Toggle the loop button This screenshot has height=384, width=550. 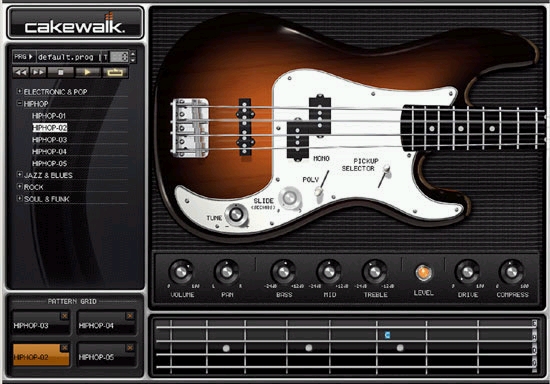tap(115, 73)
